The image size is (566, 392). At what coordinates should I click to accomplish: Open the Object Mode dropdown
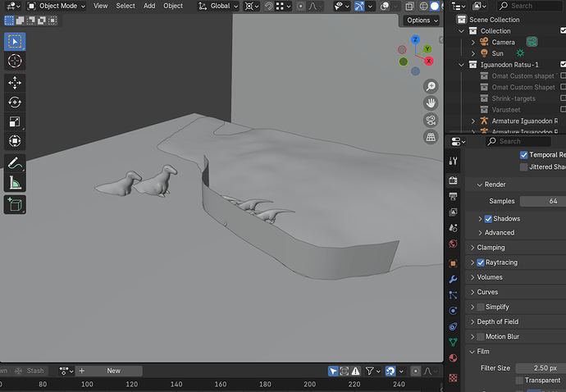point(57,6)
